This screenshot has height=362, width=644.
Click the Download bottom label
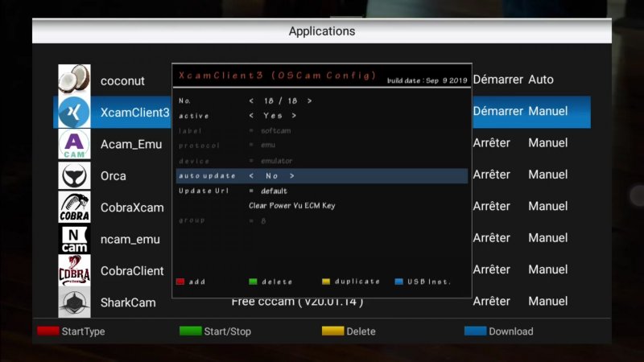coord(511,331)
